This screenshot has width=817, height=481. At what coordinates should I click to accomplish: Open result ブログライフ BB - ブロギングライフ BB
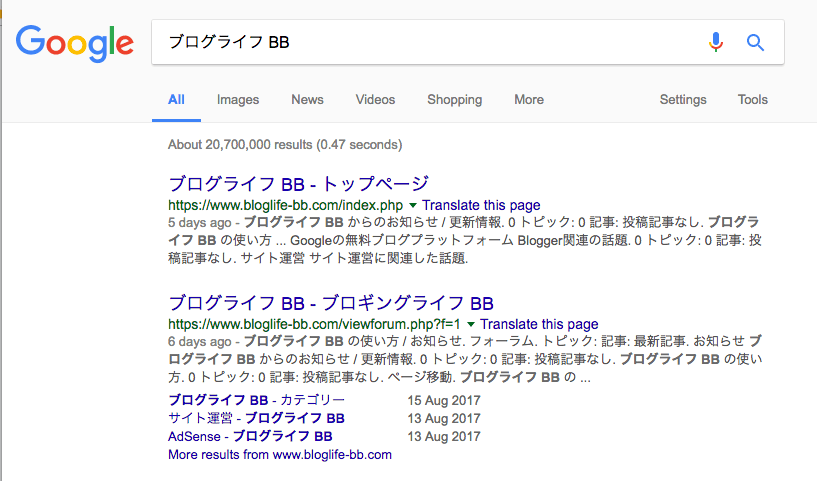click(x=331, y=303)
